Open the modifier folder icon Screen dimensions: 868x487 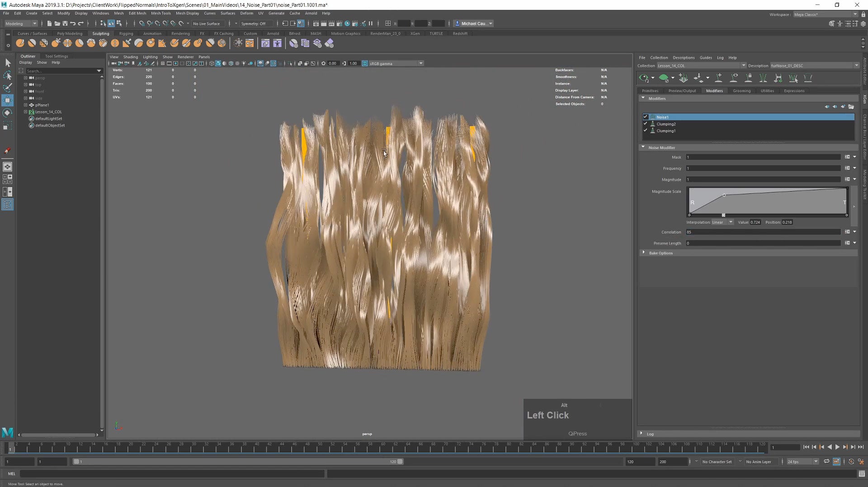coord(851,107)
